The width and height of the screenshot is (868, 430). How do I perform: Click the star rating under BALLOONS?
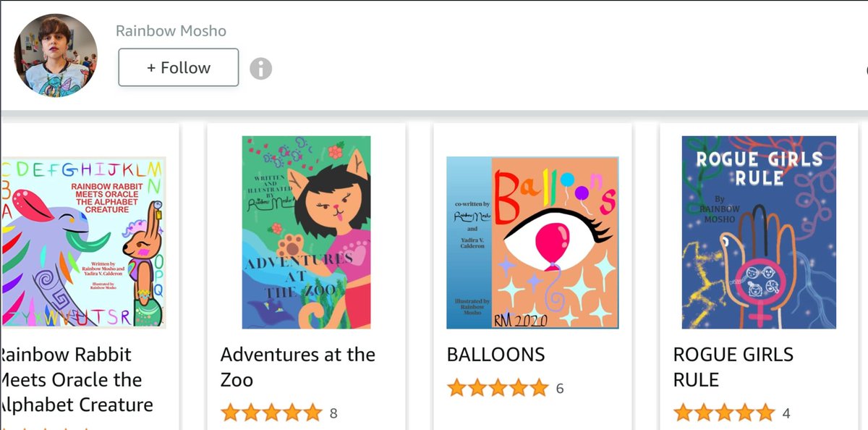498,388
